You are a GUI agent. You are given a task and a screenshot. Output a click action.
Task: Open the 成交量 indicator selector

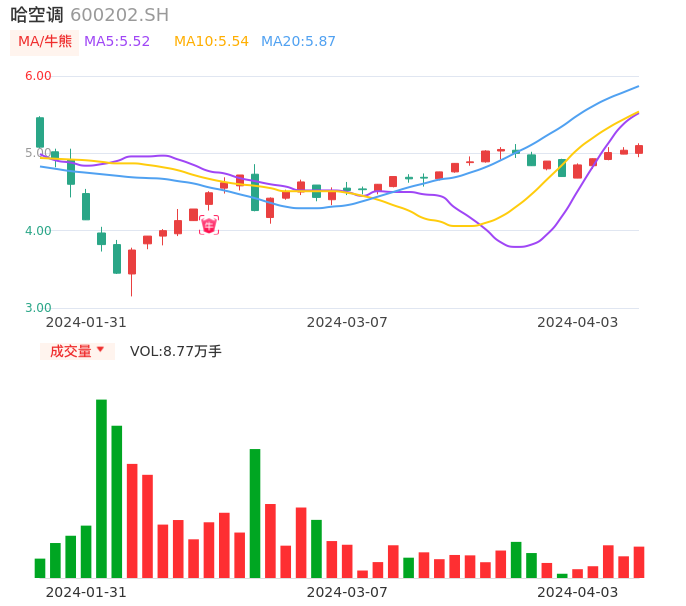[x=71, y=351]
